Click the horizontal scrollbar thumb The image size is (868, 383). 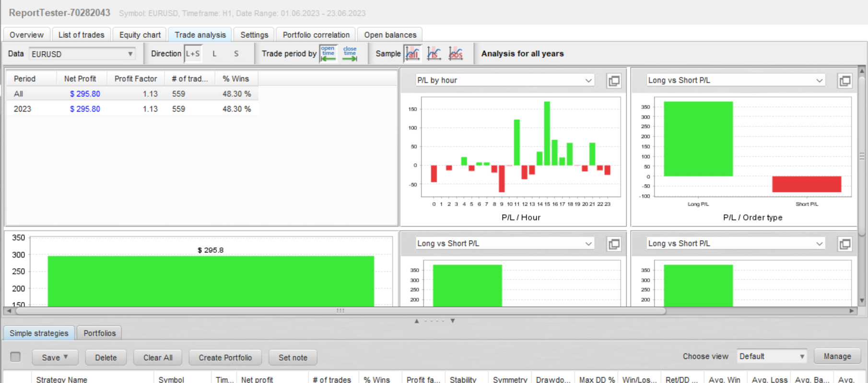(340, 311)
